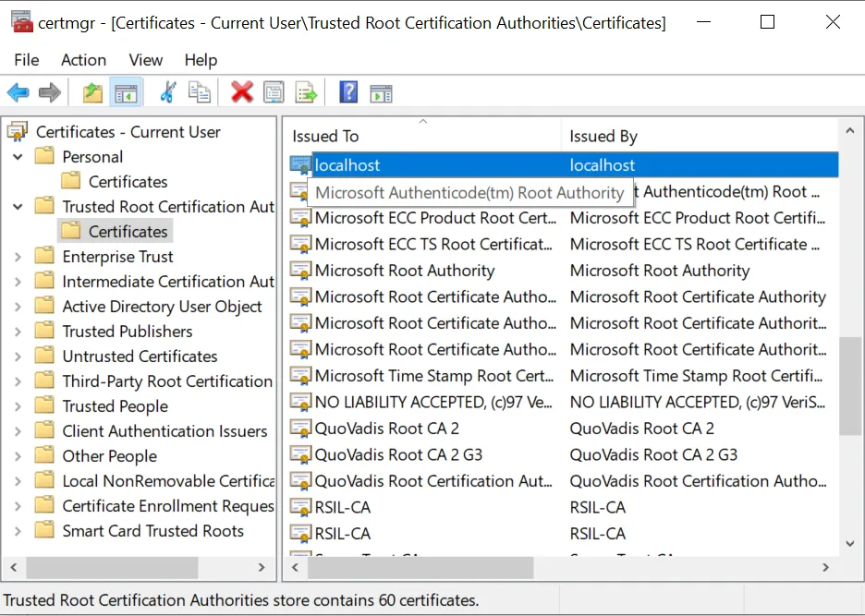Open the Action menu
865x616 pixels.
[x=83, y=60]
